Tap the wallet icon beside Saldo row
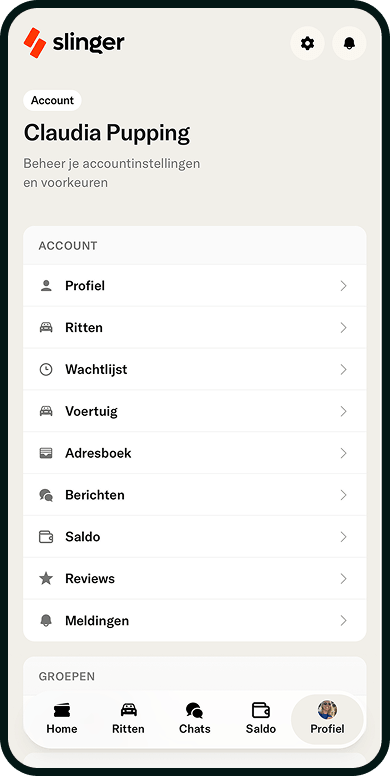Screen dimensions: 390x776 46,536
